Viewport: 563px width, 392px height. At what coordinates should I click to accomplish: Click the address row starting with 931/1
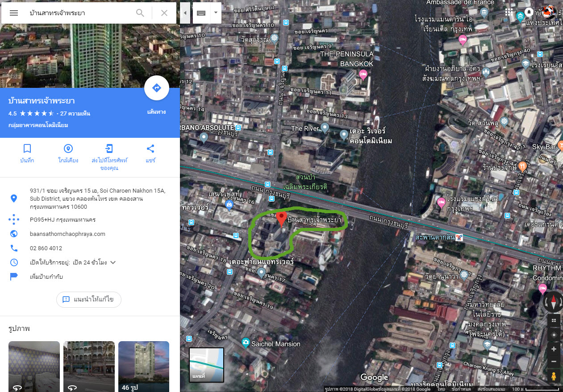coord(90,198)
